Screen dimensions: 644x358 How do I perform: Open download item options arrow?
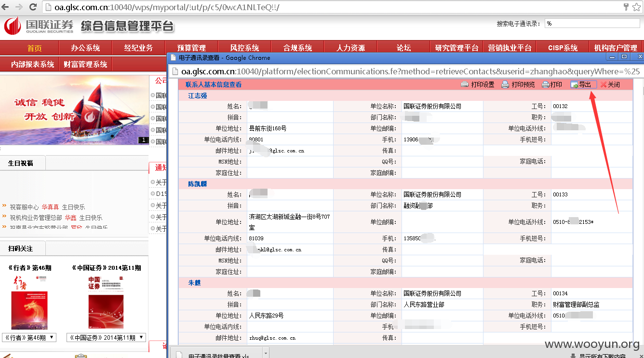(265, 354)
